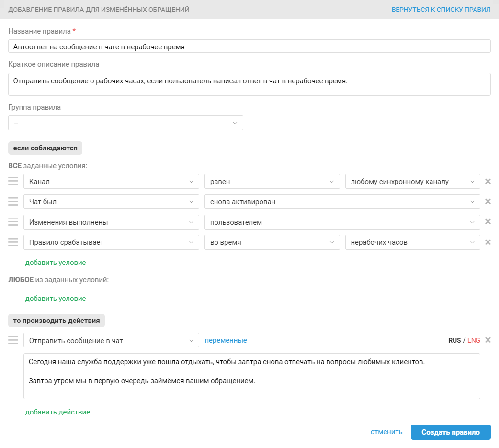Image resolution: width=499 pixels, height=448 pixels.
Task: Open the снова активирован dropdown
Action: (x=342, y=202)
